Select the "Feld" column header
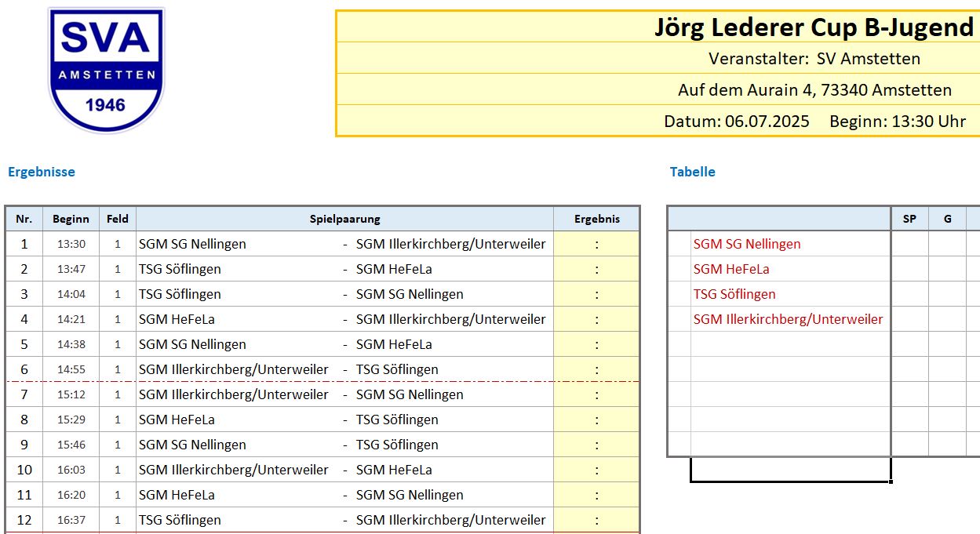 [x=118, y=219]
